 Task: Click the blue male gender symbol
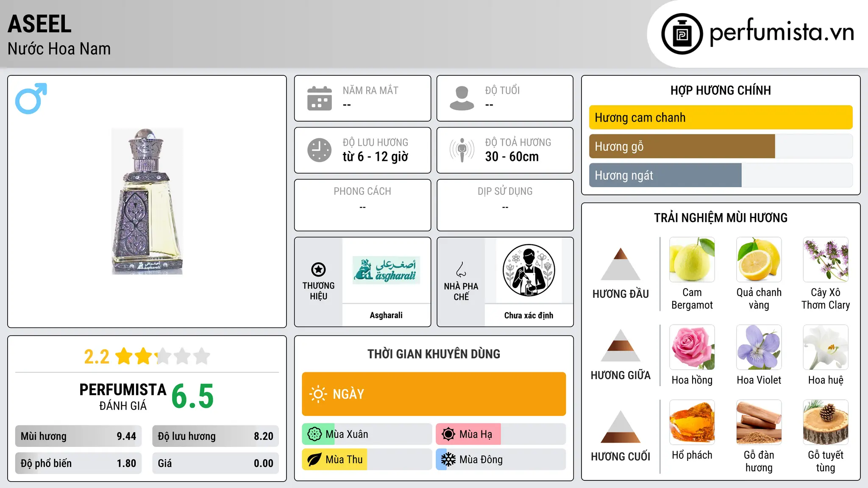tap(31, 98)
